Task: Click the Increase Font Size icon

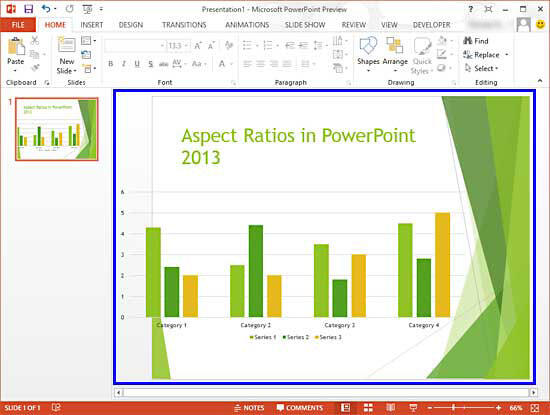Action: click(x=198, y=46)
